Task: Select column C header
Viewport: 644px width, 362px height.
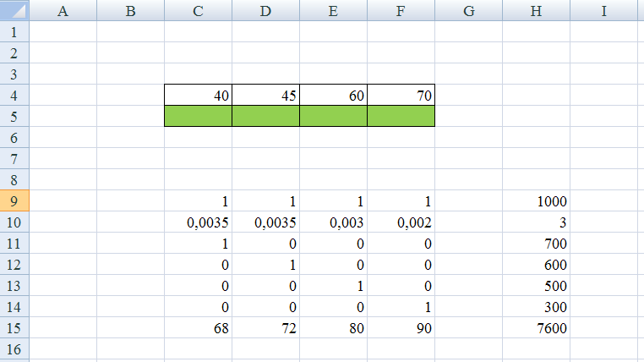Action: pyautogui.click(x=198, y=10)
